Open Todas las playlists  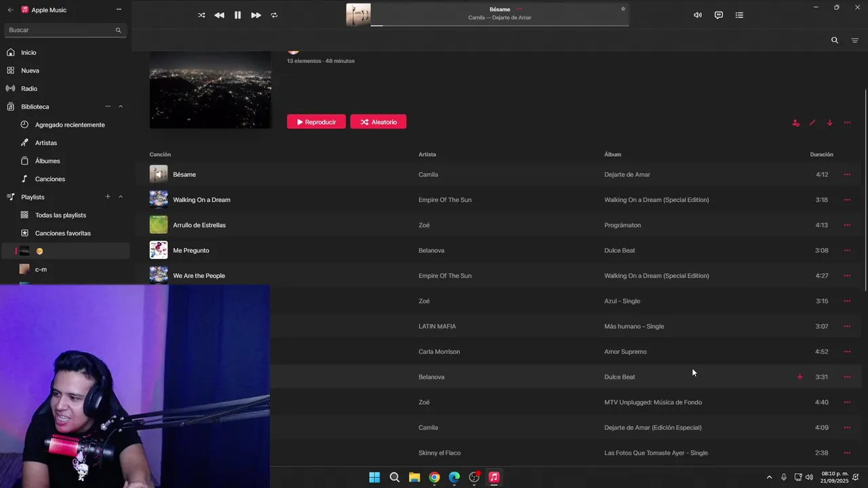[60, 215]
